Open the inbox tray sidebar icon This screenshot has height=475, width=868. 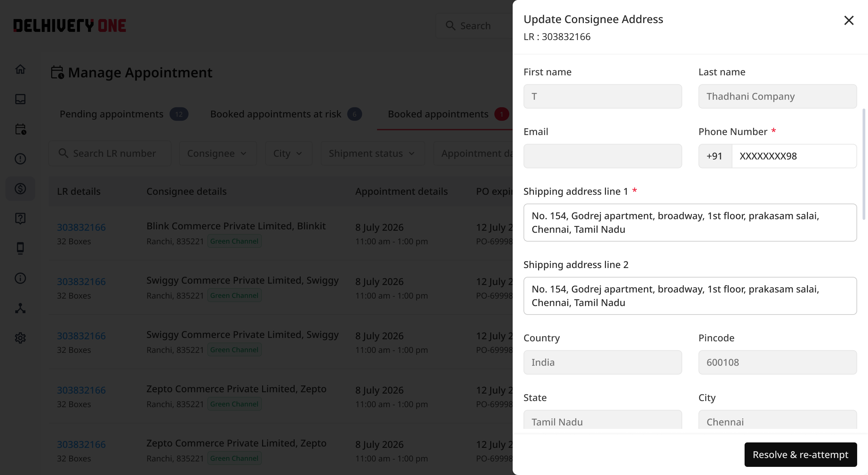(x=20, y=99)
